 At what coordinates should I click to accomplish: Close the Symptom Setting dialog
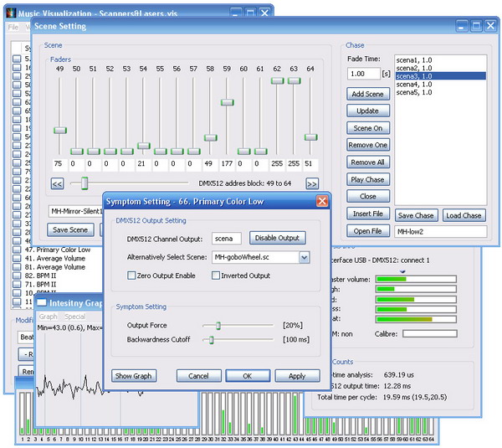(x=321, y=201)
